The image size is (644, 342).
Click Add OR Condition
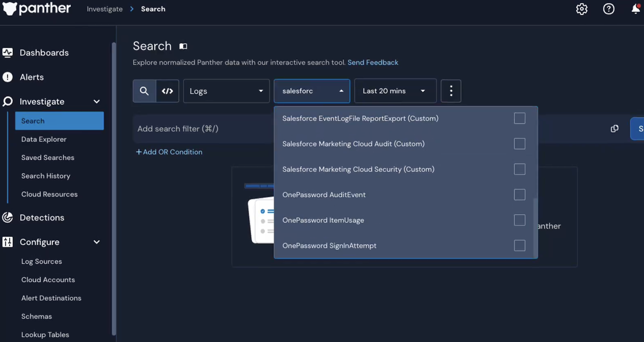(x=169, y=152)
